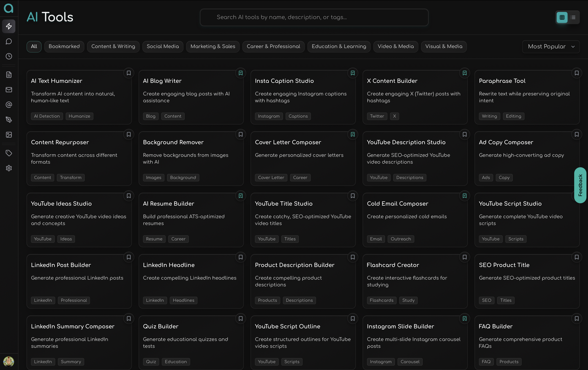Open the chat bubble panel in sidebar

(9, 41)
